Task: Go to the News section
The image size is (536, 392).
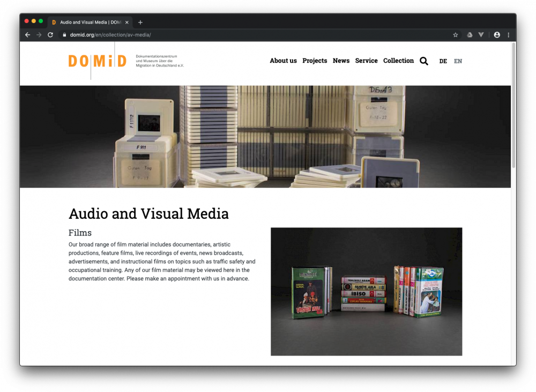Action: pyautogui.click(x=341, y=61)
